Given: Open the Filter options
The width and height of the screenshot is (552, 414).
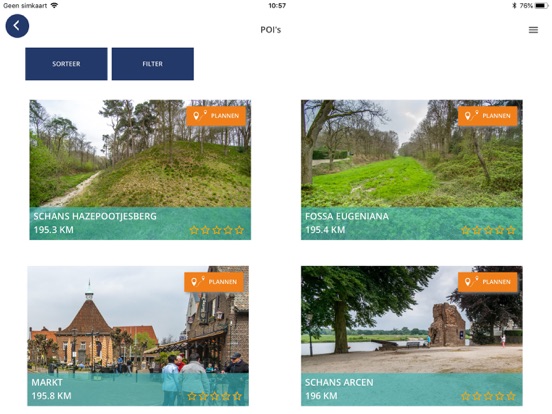Looking at the screenshot, I should coord(152,64).
